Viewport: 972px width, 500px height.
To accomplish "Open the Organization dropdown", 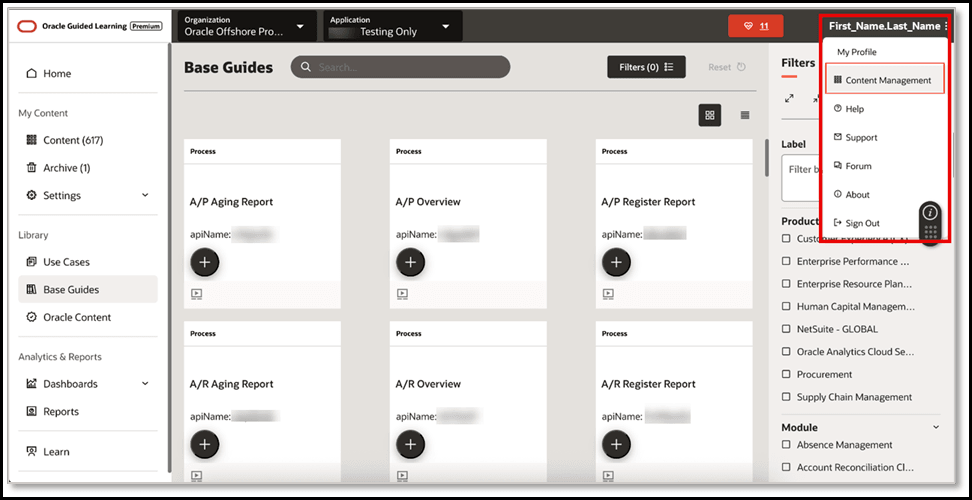I will point(247,26).
